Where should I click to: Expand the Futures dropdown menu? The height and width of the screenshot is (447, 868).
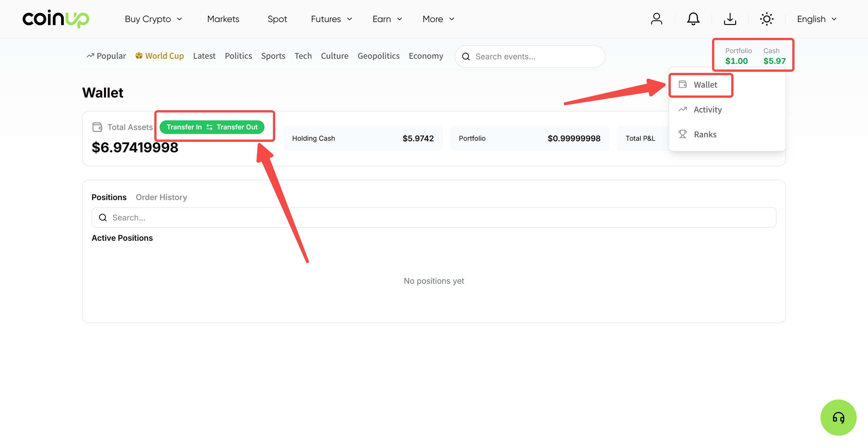(331, 19)
